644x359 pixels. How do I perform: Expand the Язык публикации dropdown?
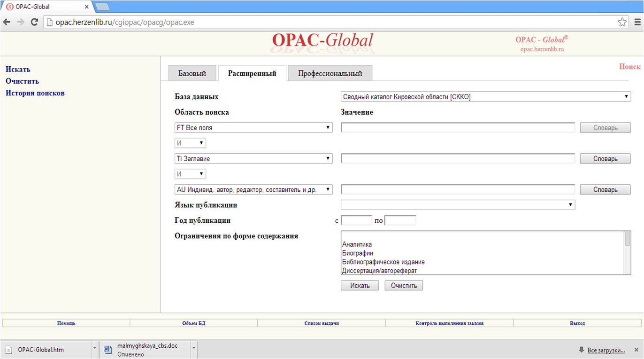458,205
